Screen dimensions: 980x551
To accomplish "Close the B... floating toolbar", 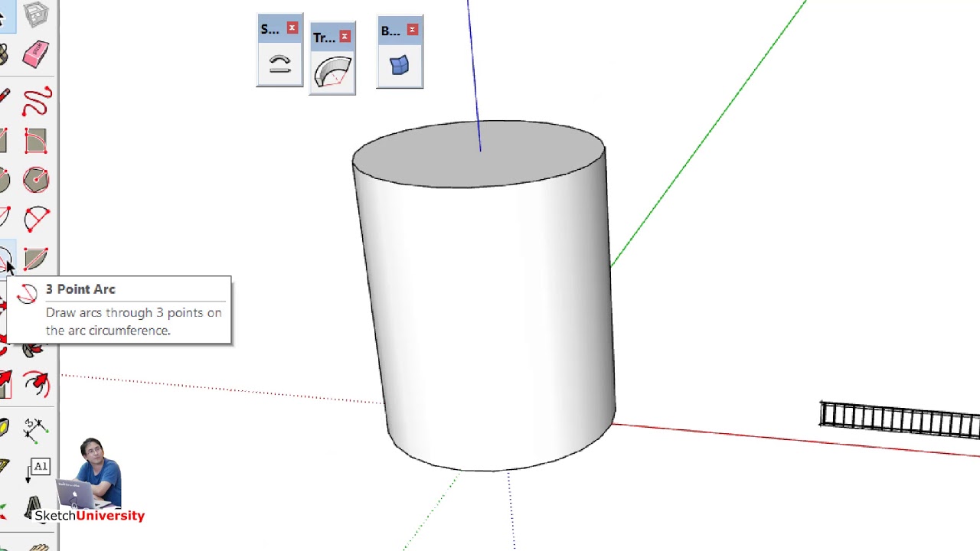I will 412,30.
